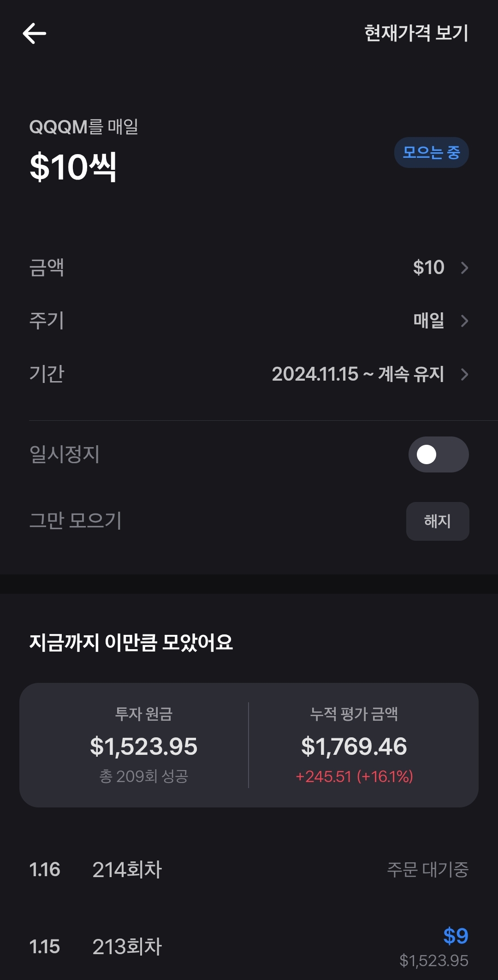The image size is (498, 980).
Task: Tap the 누적 평가 금액 $1,769.46 value
Action: [354, 746]
